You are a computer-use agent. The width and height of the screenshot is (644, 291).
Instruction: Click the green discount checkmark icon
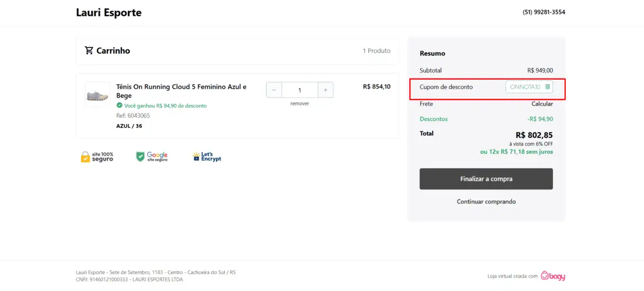click(119, 106)
